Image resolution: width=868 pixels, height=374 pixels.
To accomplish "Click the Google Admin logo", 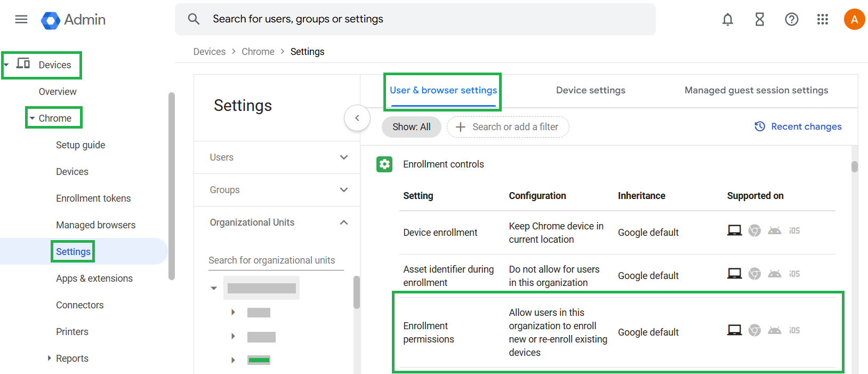I will pyautogui.click(x=73, y=20).
